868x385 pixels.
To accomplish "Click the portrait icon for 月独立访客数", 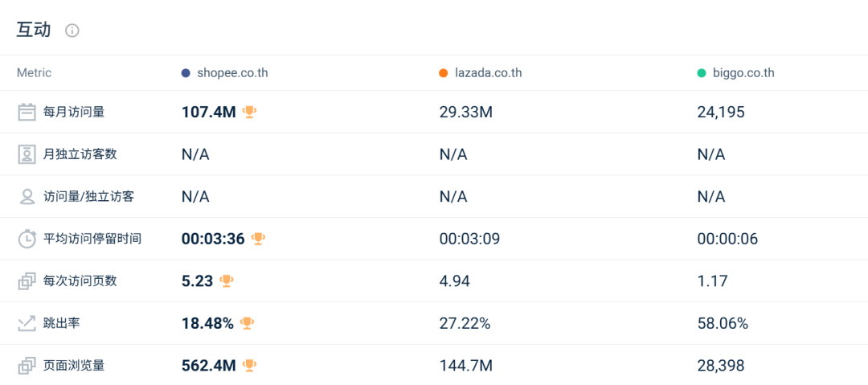I will point(26,154).
